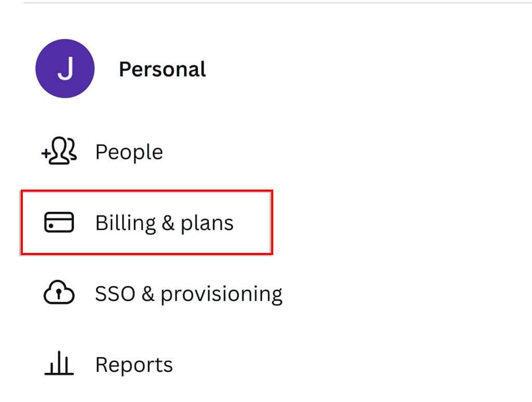Select the red-outlined Billing & plans row

click(147, 223)
